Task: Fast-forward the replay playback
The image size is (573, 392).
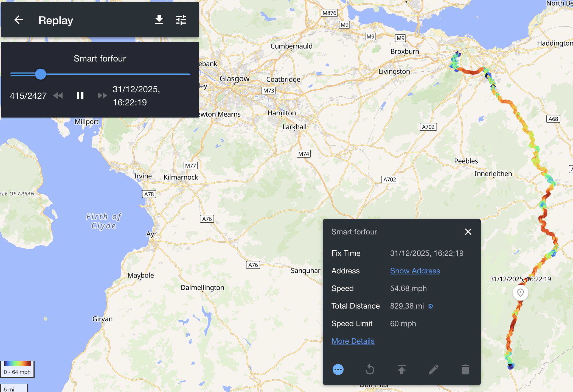Action: pyautogui.click(x=102, y=96)
